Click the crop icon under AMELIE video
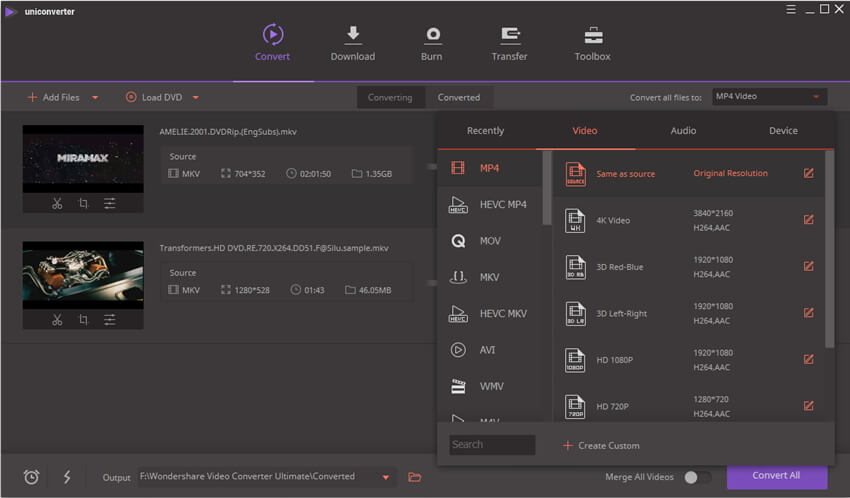850x498 pixels. pyautogui.click(x=83, y=203)
